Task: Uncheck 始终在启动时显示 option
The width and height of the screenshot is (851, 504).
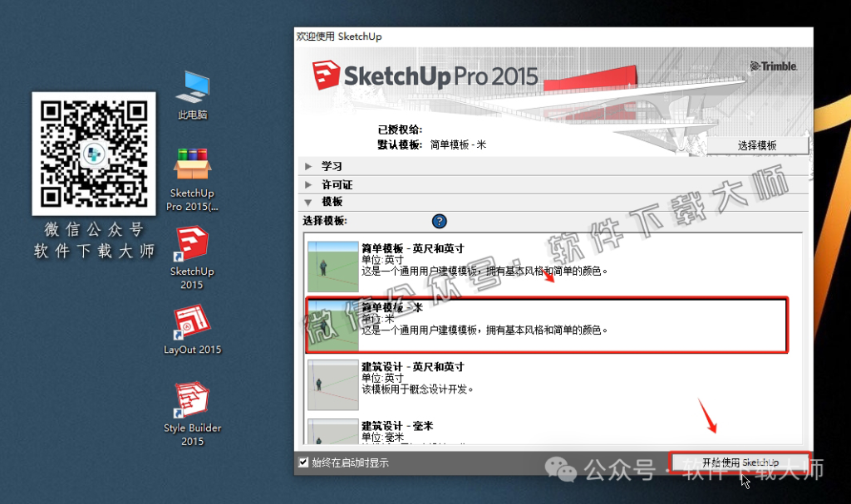Action: 303,462
